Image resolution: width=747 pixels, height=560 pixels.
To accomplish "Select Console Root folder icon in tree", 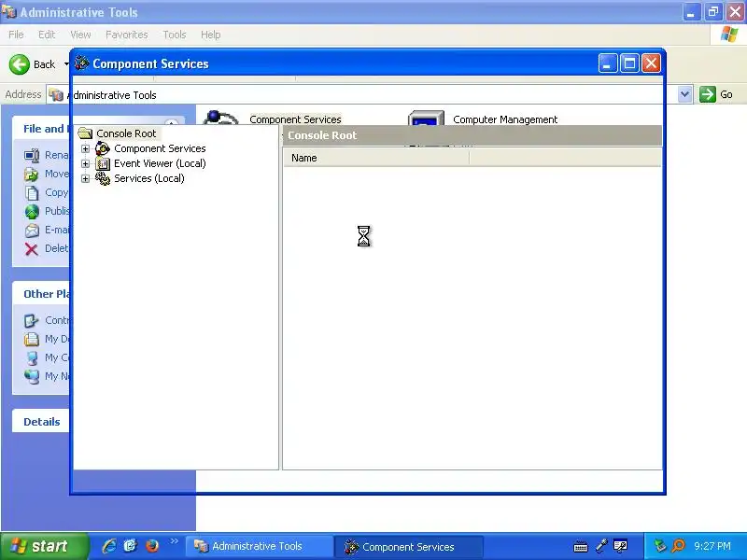I will click(x=85, y=133).
